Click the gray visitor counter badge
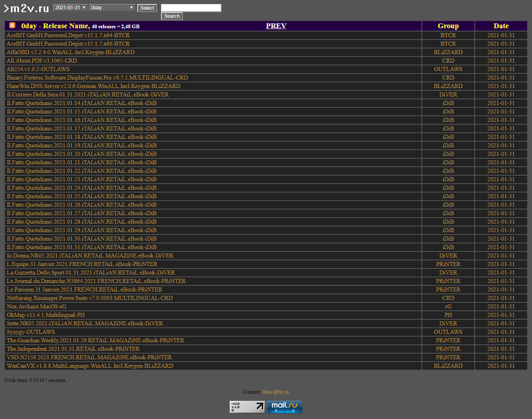Screen dimensions: 532x419 (x=247, y=407)
